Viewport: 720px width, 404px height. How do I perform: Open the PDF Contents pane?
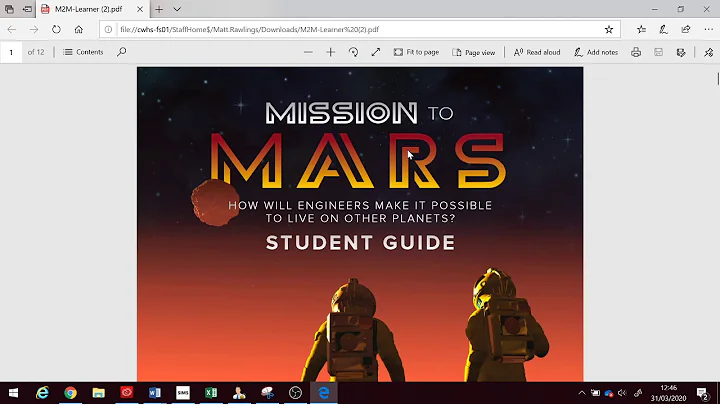coord(83,52)
